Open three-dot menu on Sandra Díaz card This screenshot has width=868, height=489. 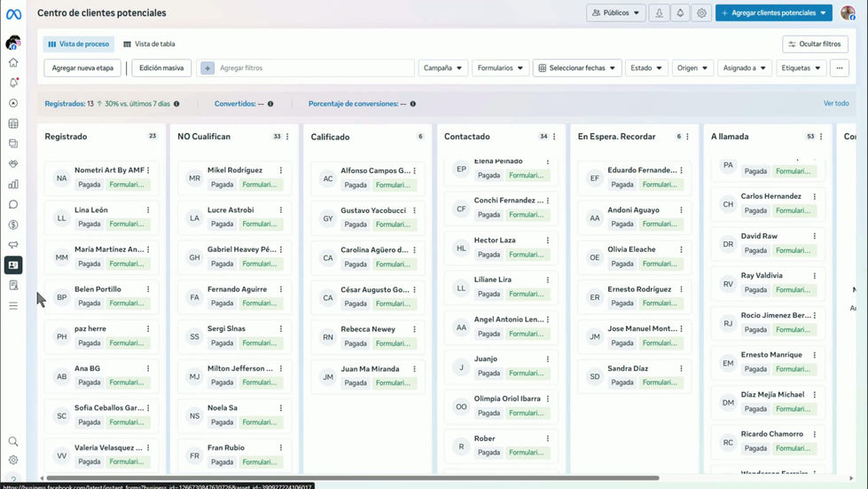(682, 368)
